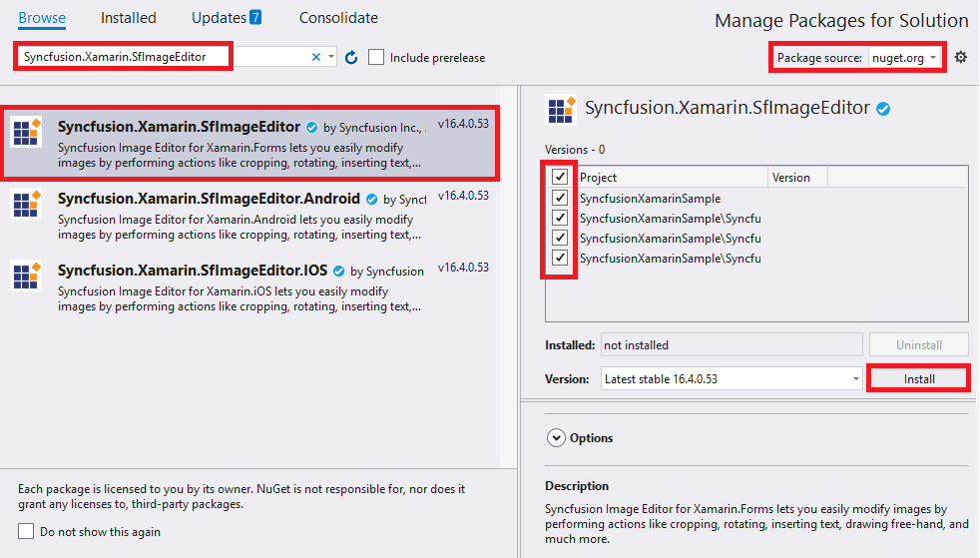
Task: Click the refresh icon beside the search box
Action: (x=351, y=58)
